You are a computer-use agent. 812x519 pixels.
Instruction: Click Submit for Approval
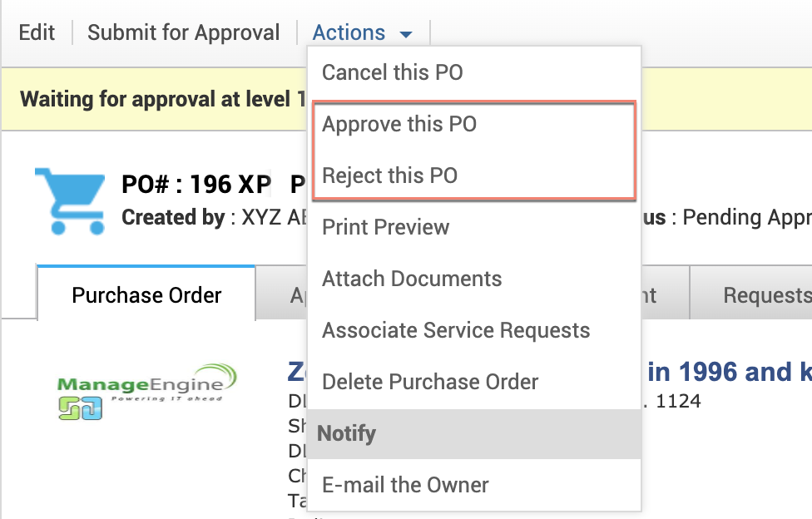coord(184,33)
